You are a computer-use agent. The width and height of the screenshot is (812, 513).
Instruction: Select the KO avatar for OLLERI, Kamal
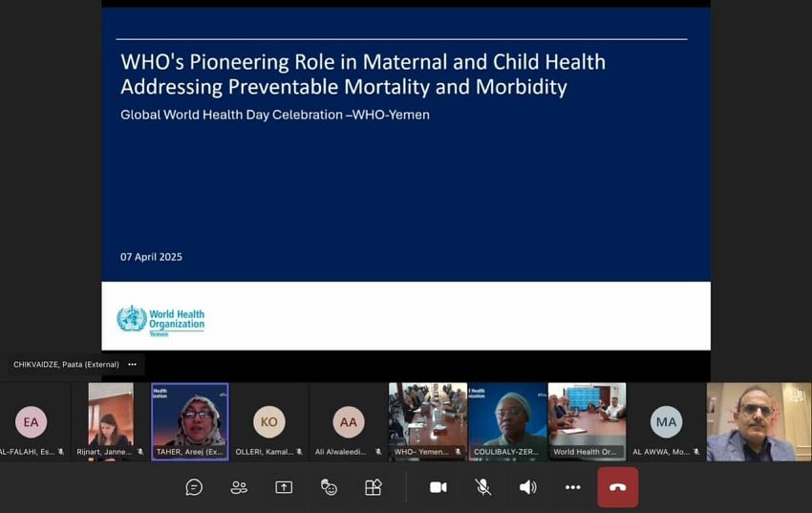pyautogui.click(x=269, y=421)
